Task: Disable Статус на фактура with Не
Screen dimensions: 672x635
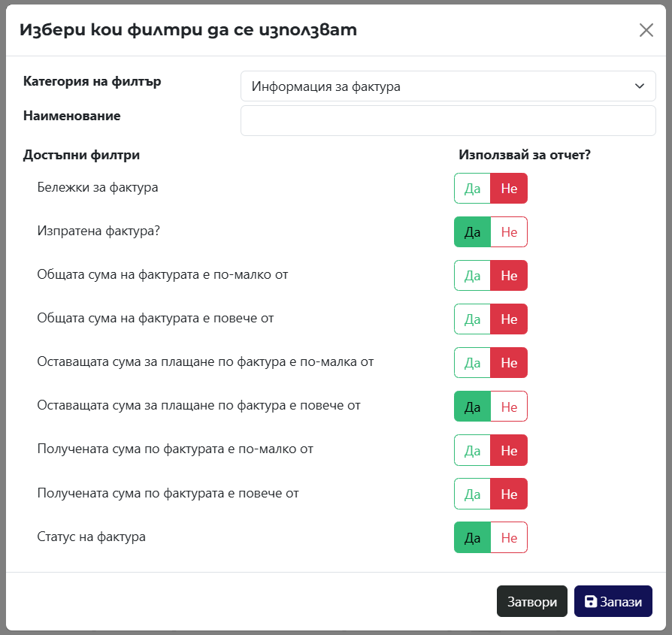Action: [509, 538]
